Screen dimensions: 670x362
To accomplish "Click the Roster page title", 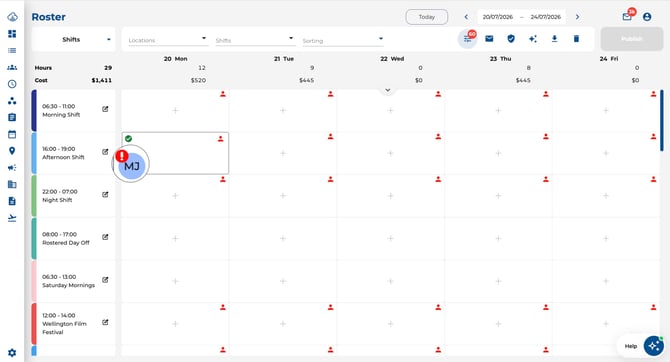I will [x=48, y=17].
